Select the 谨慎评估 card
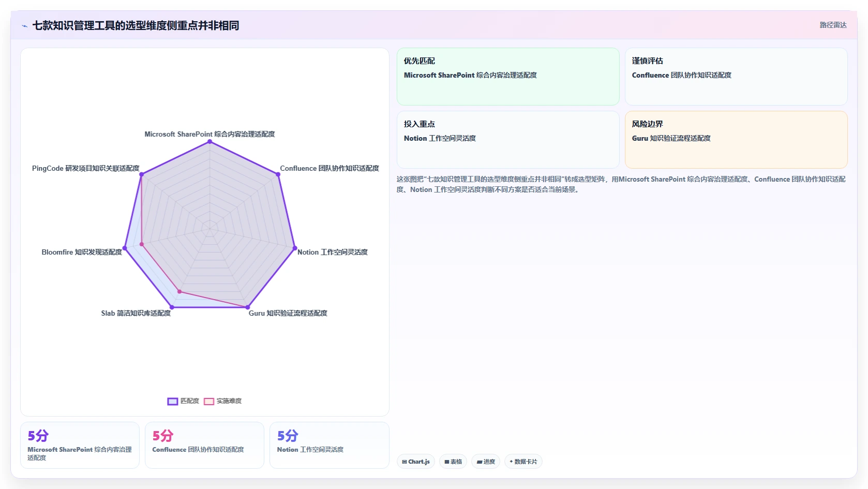Viewport: 868px width, 489px height. click(736, 77)
